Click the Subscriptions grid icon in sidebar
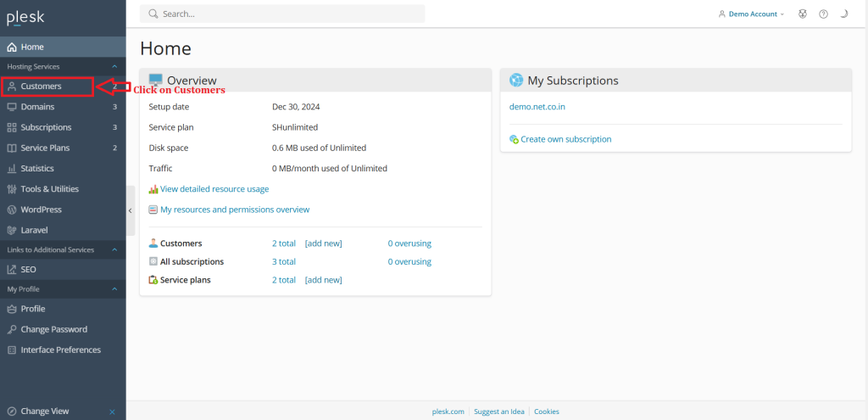This screenshot has width=868, height=420. coord(12,127)
